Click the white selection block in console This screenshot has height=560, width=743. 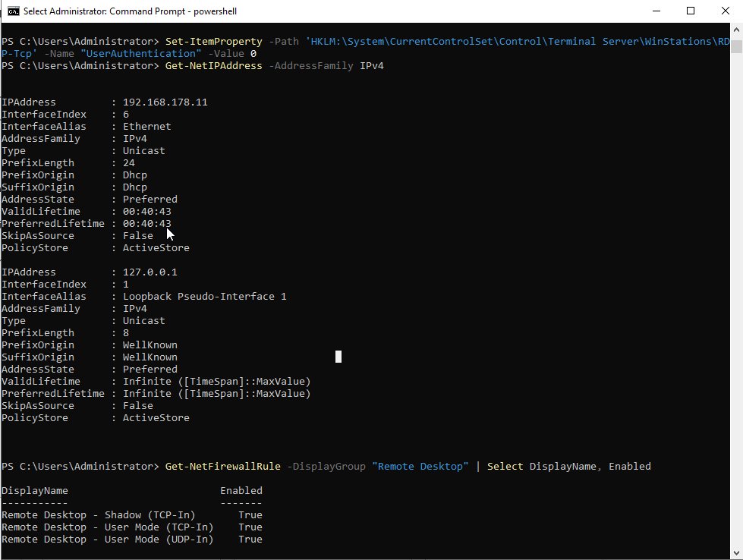338,357
